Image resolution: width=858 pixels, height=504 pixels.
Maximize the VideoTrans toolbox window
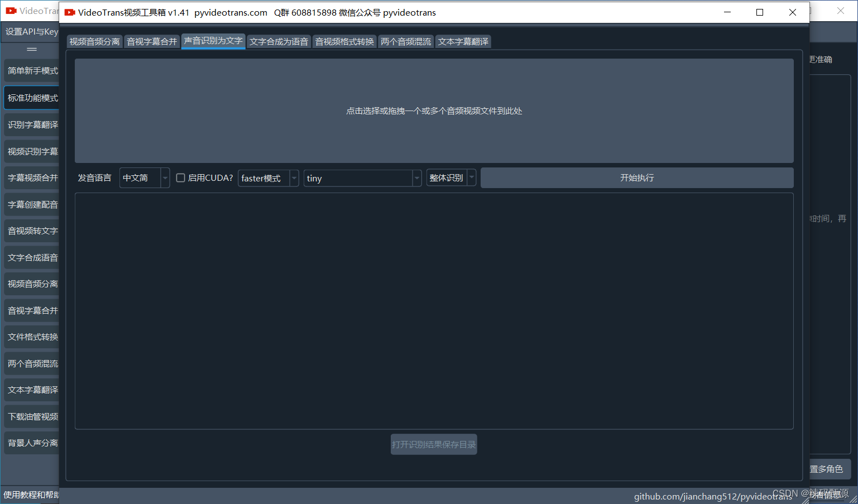point(760,12)
